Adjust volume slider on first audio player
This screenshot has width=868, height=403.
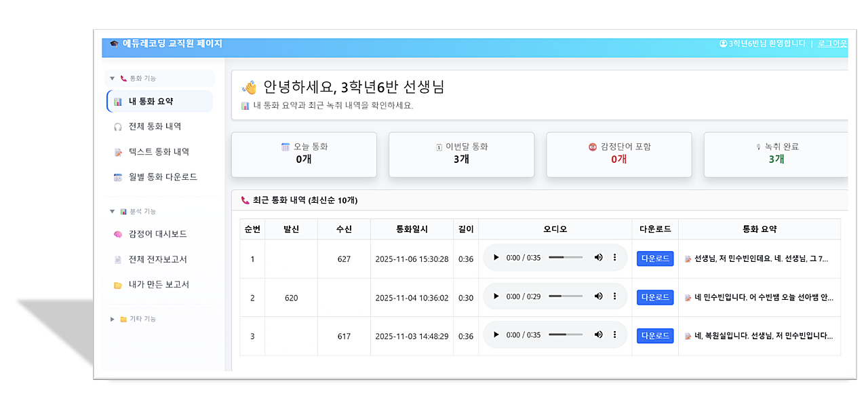click(566, 258)
